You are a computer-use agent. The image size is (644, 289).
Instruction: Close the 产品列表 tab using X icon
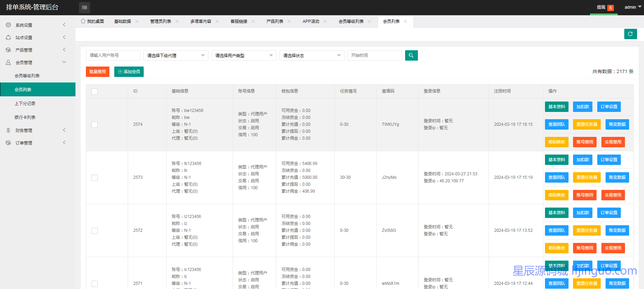pyautogui.click(x=289, y=21)
